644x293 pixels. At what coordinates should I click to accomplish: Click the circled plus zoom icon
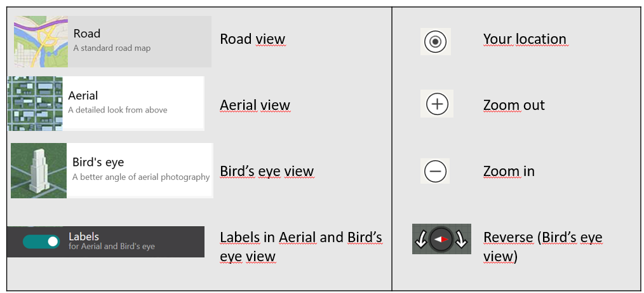[437, 104]
